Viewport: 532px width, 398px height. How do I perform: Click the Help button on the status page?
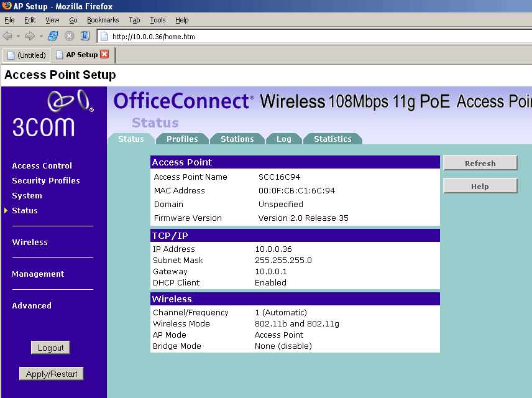click(480, 187)
